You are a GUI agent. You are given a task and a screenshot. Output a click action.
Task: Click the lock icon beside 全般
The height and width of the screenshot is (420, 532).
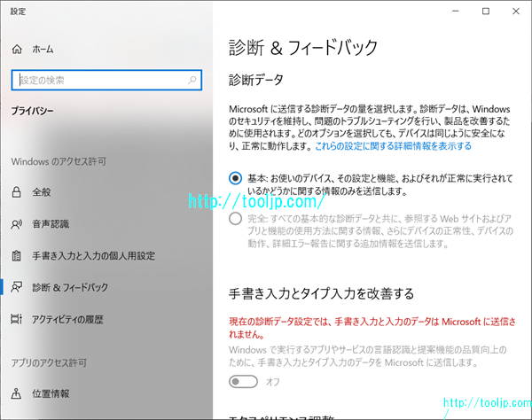tap(16, 192)
